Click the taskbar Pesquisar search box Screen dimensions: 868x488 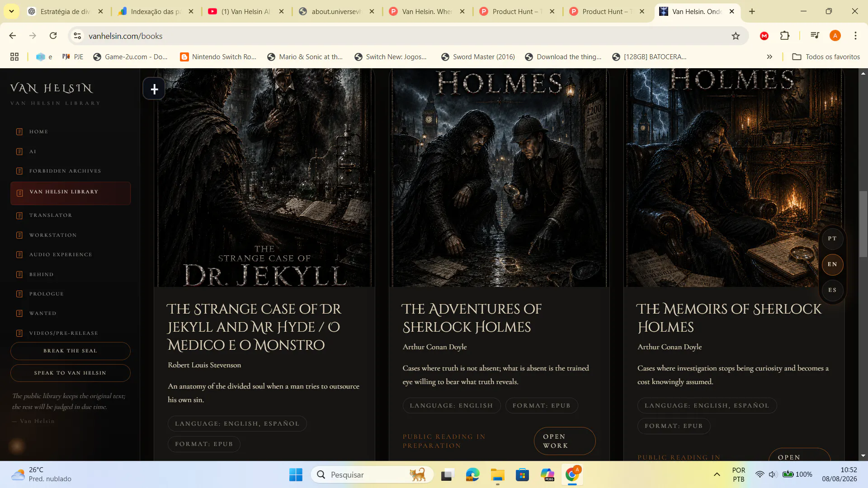click(x=372, y=475)
